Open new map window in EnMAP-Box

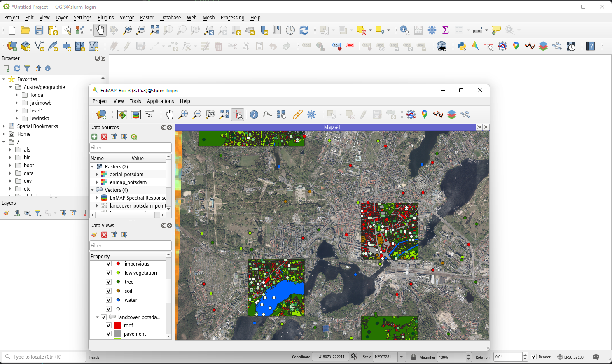tap(122, 114)
